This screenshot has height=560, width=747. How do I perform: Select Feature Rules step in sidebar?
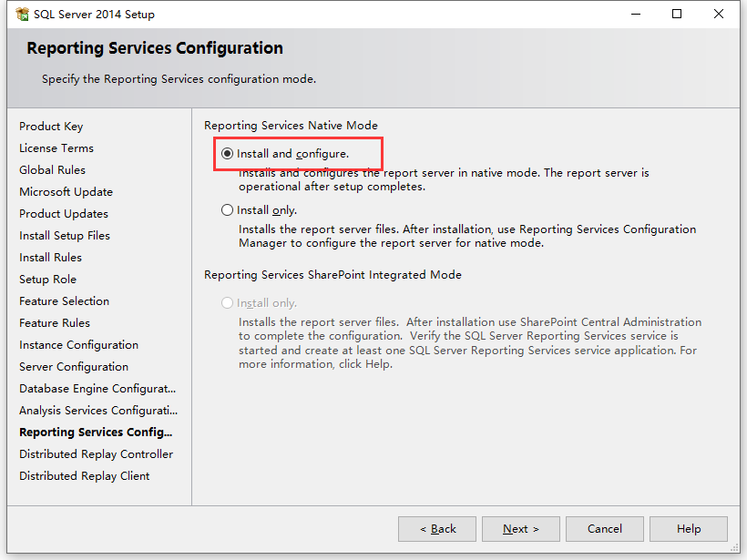pyautogui.click(x=55, y=323)
